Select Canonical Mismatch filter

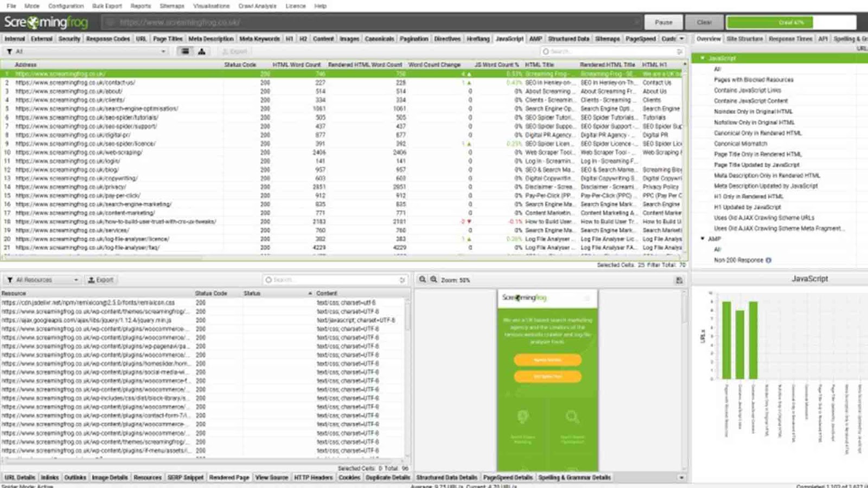coord(741,144)
